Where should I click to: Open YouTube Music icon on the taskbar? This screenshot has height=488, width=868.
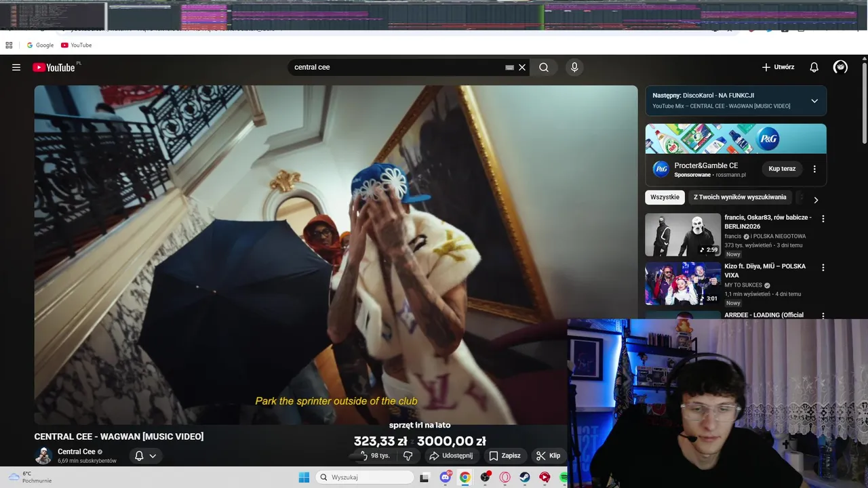coord(545,477)
